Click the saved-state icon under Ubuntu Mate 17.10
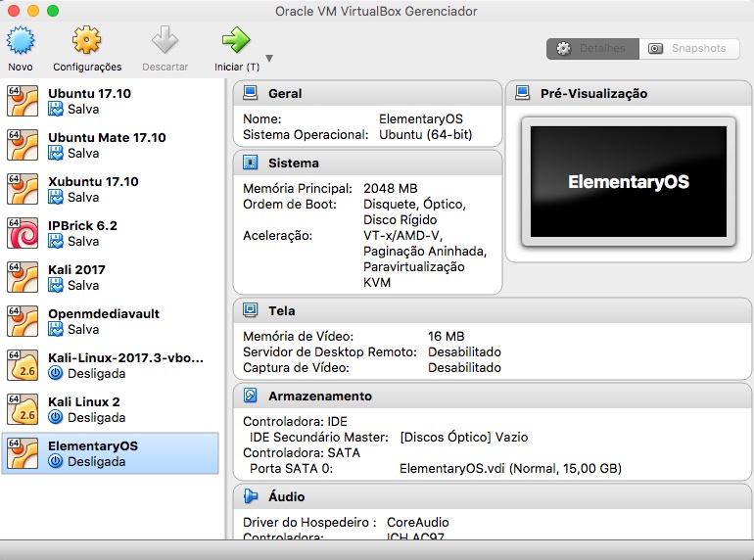The height and width of the screenshot is (560, 754). tap(56, 154)
